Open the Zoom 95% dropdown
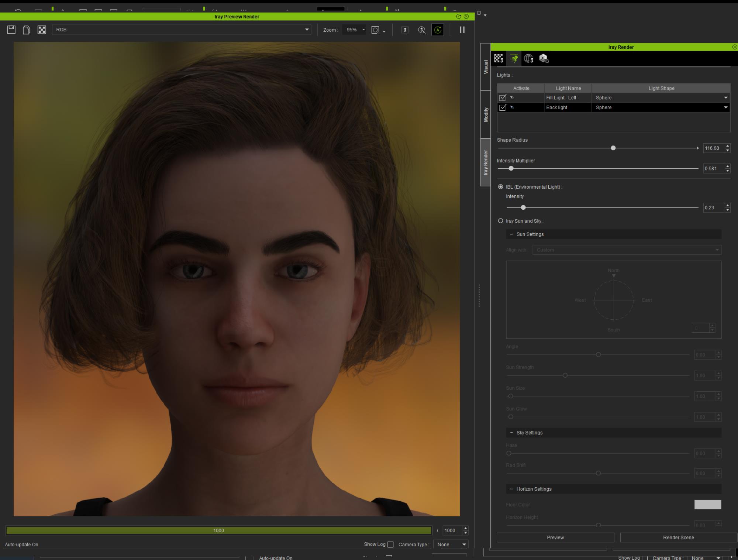 click(354, 30)
